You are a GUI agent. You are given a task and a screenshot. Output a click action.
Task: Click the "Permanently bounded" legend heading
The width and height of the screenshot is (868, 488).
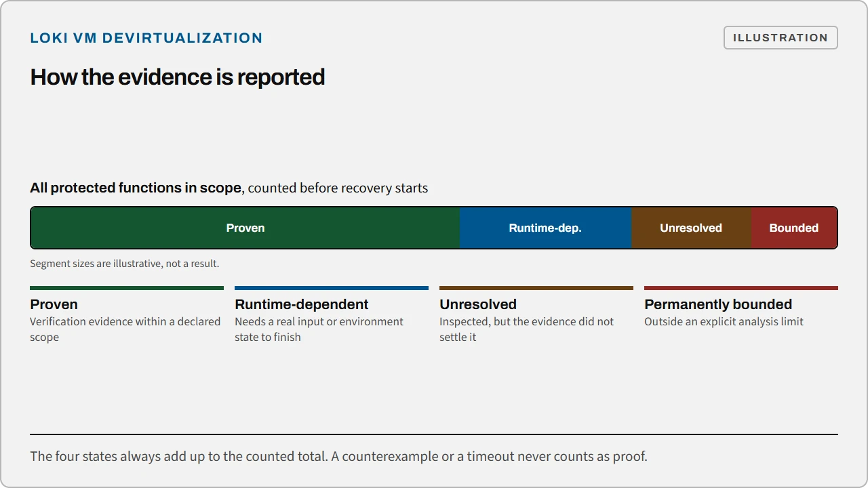coord(718,304)
